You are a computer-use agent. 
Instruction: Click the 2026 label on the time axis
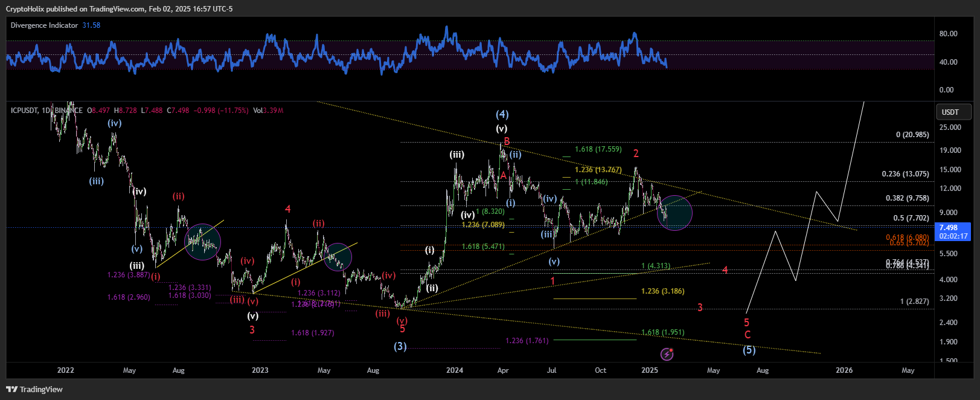(844, 370)
